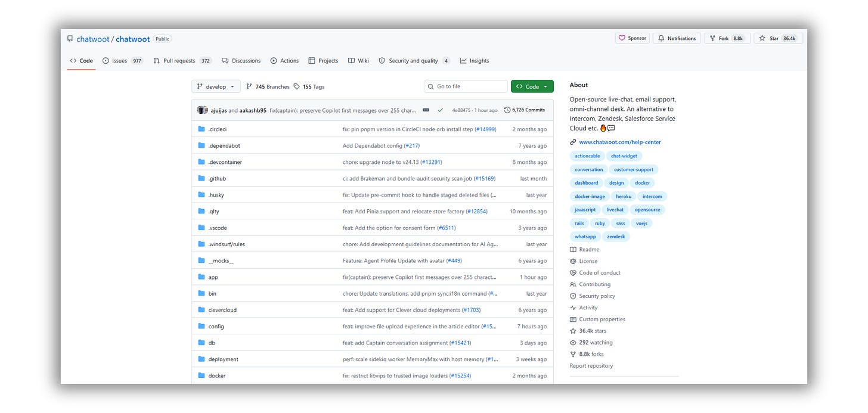Focus the Go to file search field
The width and height of the screenshot is (868, 413).
pyautogui.click(x=466, y=86)
